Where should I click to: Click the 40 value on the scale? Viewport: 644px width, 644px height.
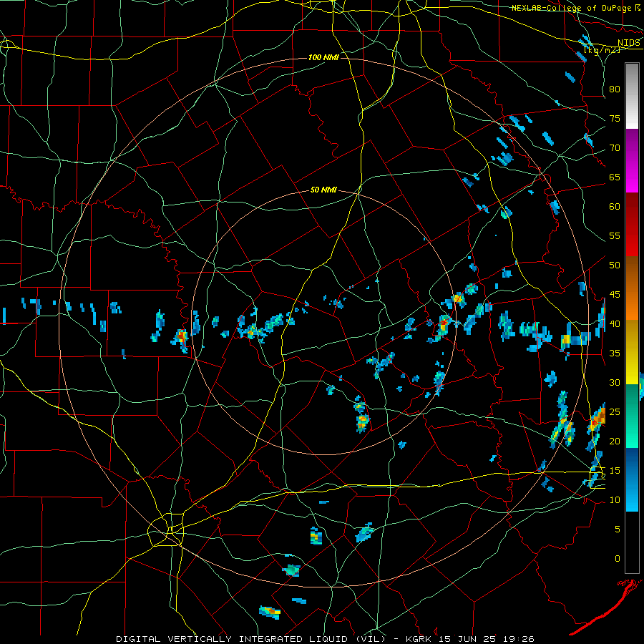click(x=615, y=323)
